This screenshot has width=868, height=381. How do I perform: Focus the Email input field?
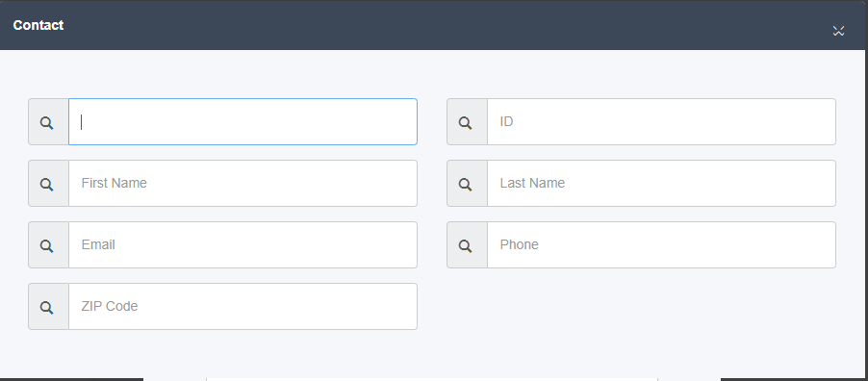pyautogui.click(x=243, y=244)
